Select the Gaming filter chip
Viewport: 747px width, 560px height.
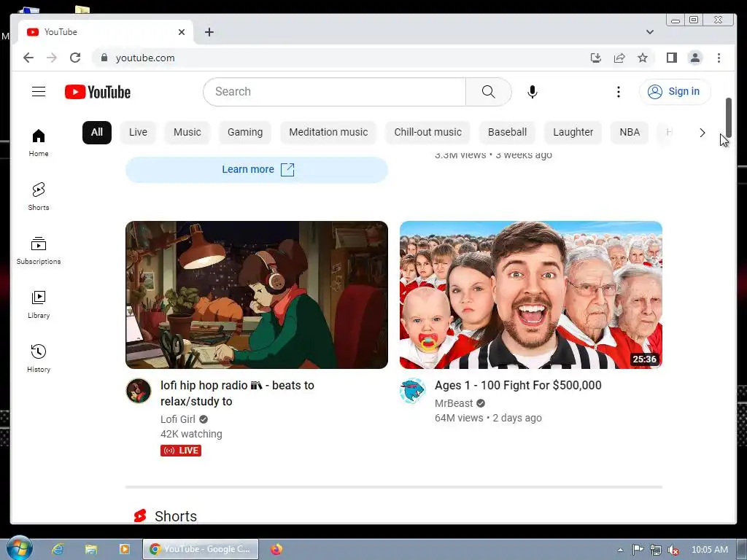pyautogui.click(x=245, y=133)
